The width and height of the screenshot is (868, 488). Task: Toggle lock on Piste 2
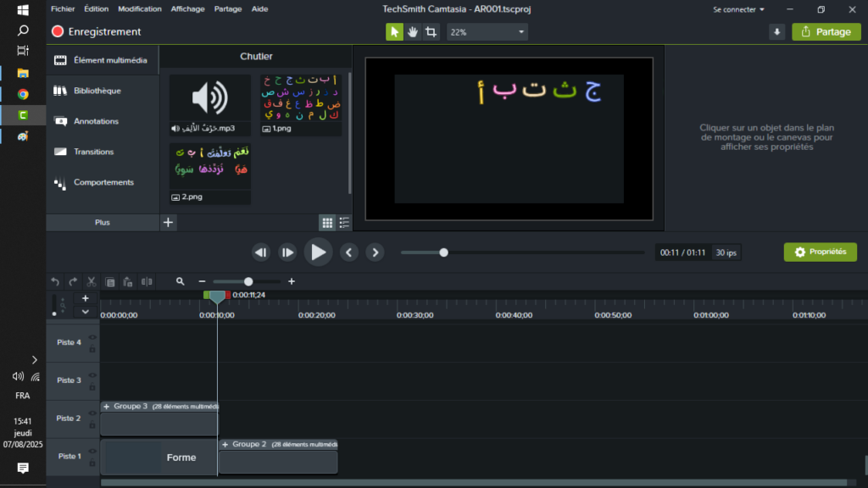92,425
